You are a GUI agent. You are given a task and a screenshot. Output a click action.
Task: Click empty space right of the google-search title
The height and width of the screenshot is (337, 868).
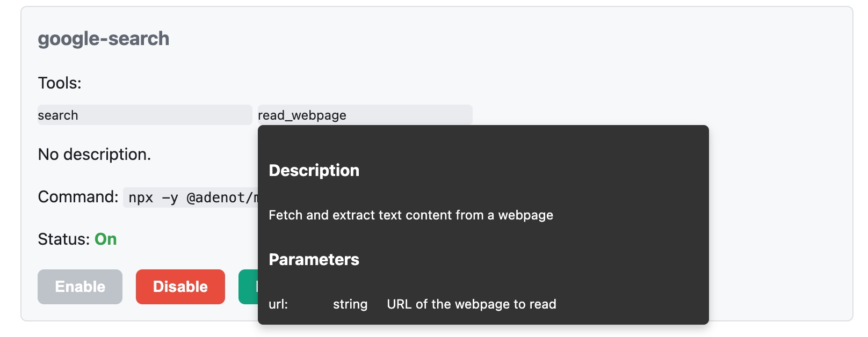coord(483,39)
